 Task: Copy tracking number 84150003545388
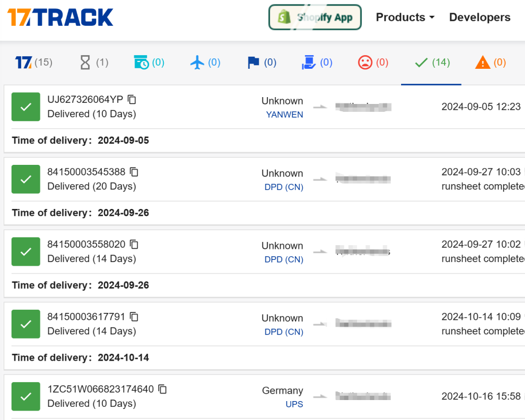click(x=134, y=172)
